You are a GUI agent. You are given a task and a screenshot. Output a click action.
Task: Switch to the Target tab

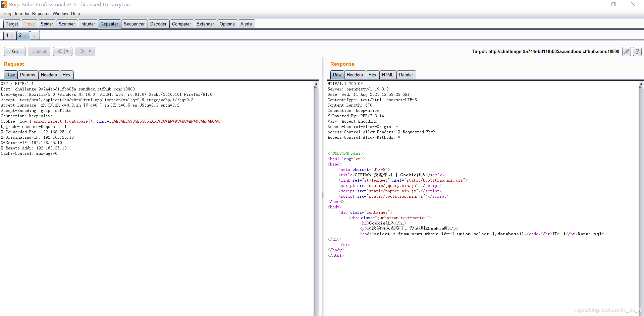click(x=12, y=24)
